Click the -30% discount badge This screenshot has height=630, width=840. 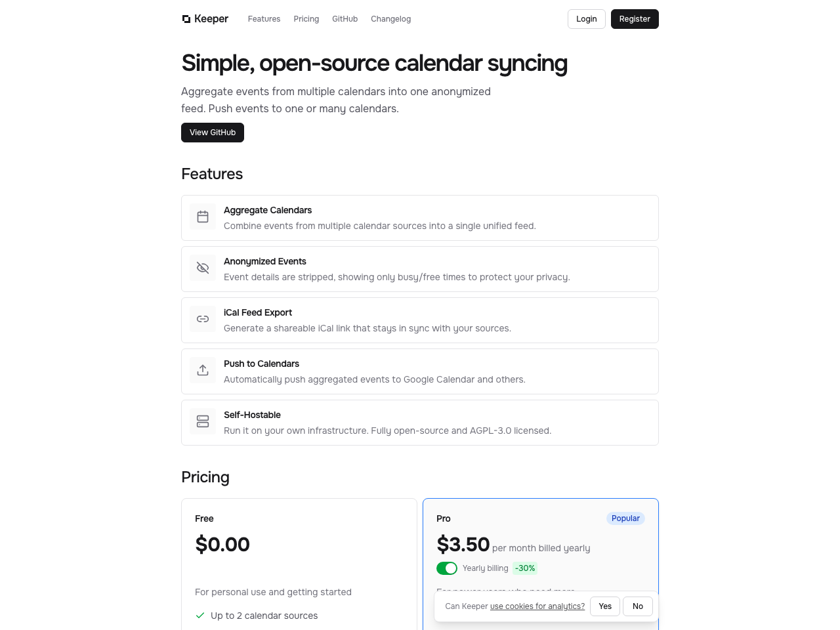(x=525, y=568)
